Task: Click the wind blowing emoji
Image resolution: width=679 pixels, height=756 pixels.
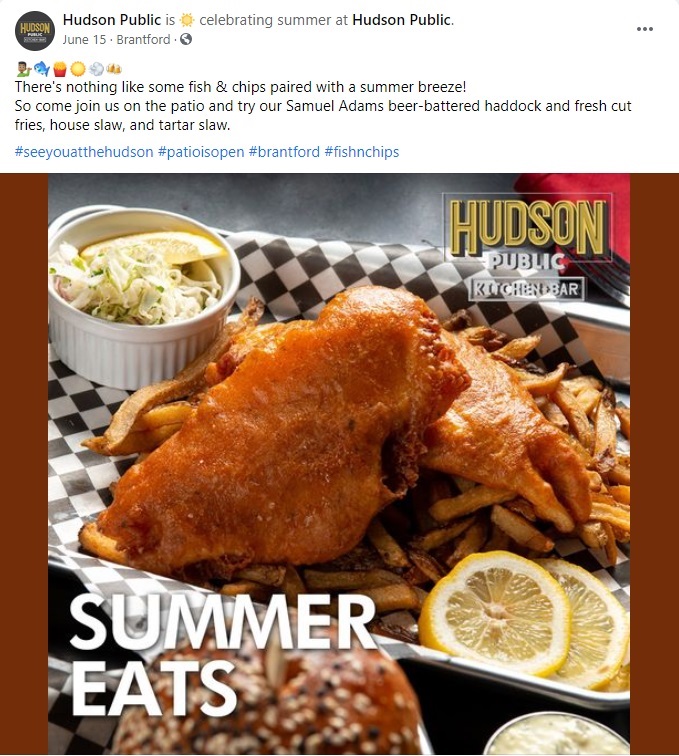Action: click(96, 69)
